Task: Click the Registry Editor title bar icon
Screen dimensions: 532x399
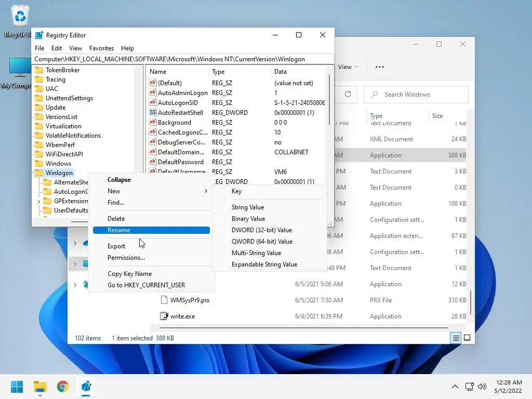Action: point(39,35)
